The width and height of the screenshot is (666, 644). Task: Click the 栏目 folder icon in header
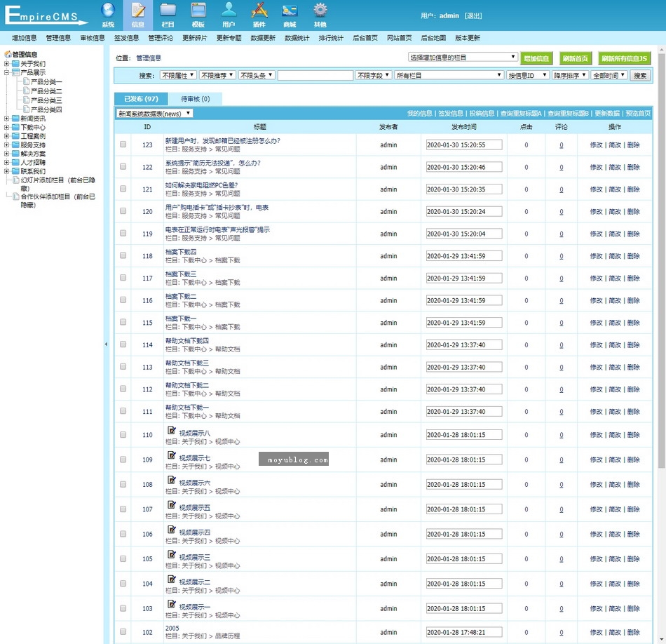168,11
